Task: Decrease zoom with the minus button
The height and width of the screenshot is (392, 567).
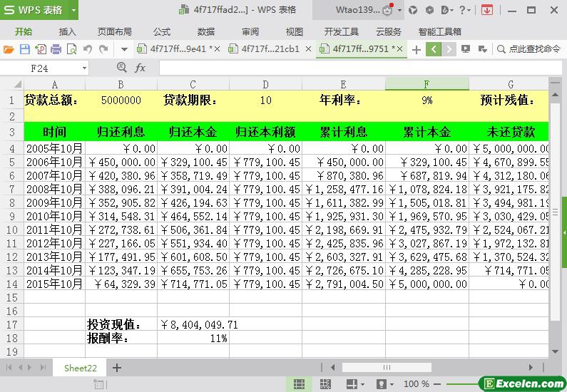Action: tap(436, 384)
